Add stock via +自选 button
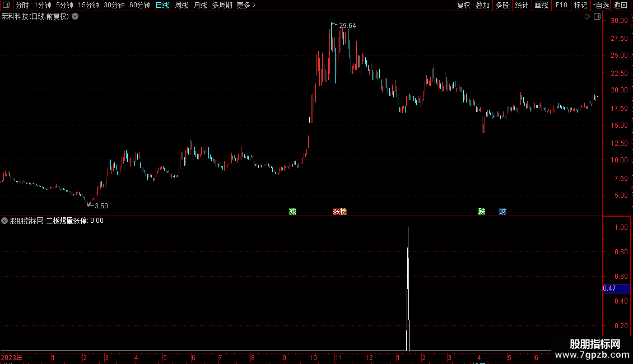Image resolution: width=633 pixels, height=364 pixels. [x=601, y=5]
